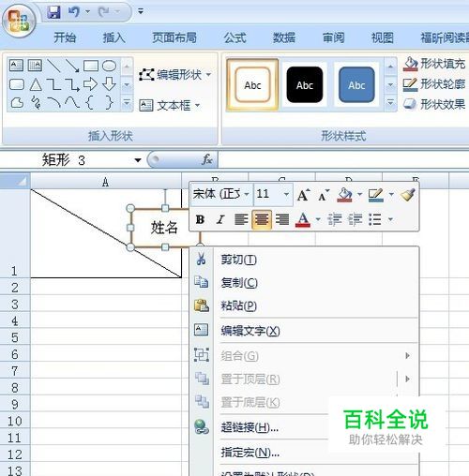Select the vertical text box shape
Image resolution: width=469 pixels, height=476 pixels.
(x=35, y=66)
